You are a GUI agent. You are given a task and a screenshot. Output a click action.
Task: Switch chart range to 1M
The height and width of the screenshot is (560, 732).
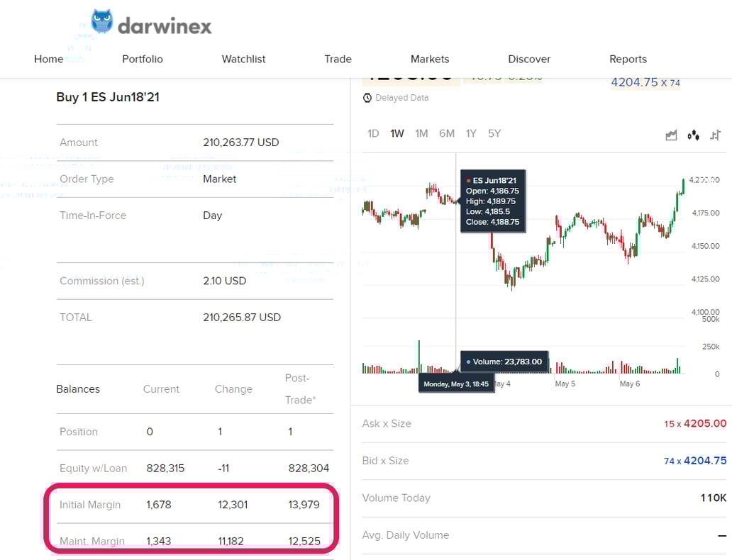pos(421,133)
